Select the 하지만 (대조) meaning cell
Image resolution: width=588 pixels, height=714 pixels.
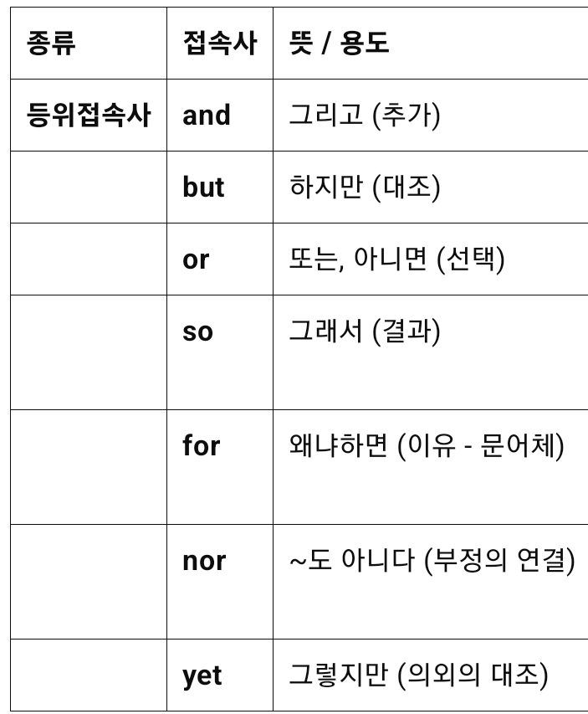point(364,187)
